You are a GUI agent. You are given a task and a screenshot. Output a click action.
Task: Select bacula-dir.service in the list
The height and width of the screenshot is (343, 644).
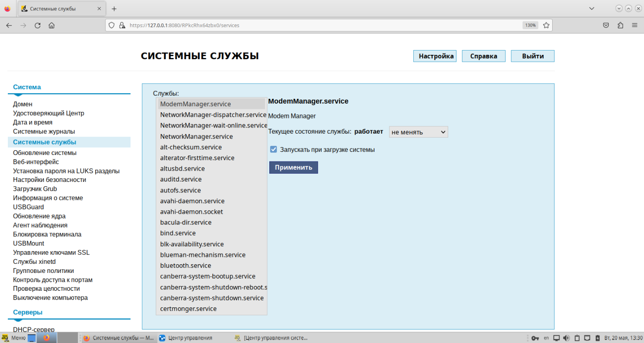(212, 222)
